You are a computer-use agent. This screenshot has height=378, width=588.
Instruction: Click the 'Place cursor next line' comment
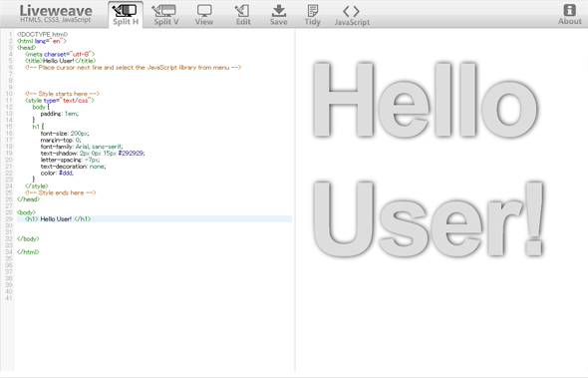pos(134,68)
